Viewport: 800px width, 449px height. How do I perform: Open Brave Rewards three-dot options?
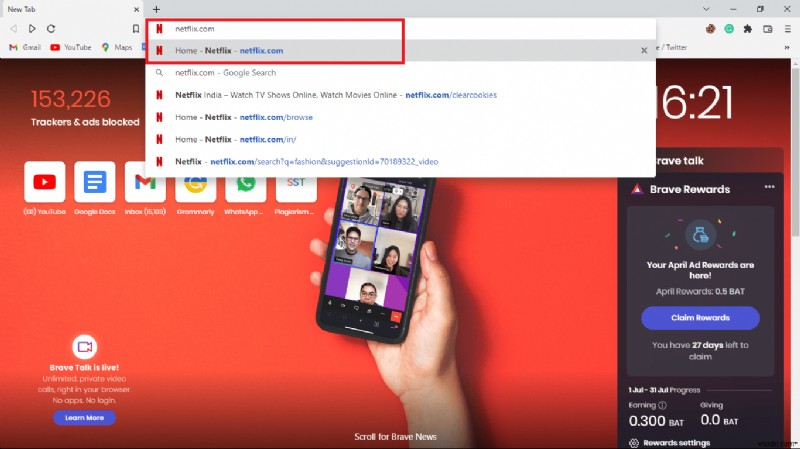tap(769, 187)
